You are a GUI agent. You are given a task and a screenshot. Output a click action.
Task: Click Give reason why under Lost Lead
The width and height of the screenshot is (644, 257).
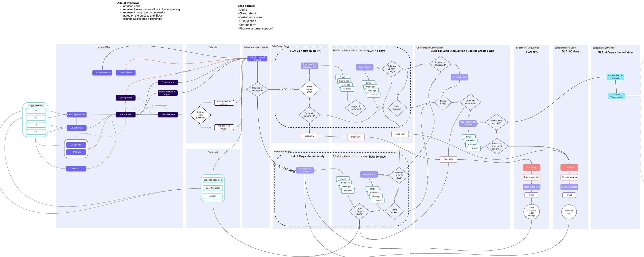[569, 177]
